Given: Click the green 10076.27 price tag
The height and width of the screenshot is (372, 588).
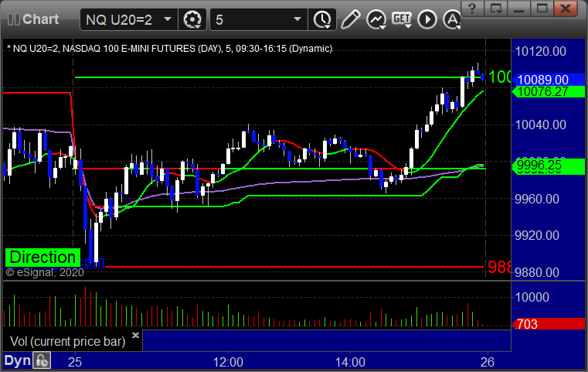Looking at the screenshot, I should click(549, 91).
